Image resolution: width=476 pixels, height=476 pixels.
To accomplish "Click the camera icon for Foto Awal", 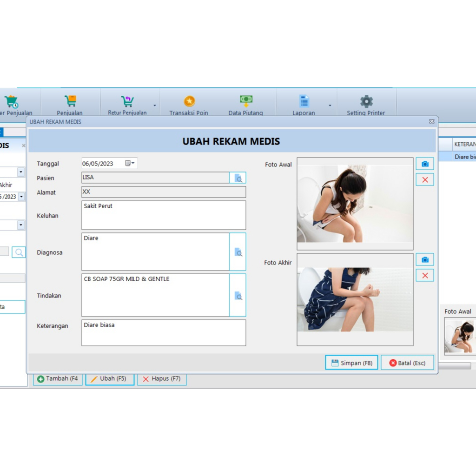I will click(424, 164).
